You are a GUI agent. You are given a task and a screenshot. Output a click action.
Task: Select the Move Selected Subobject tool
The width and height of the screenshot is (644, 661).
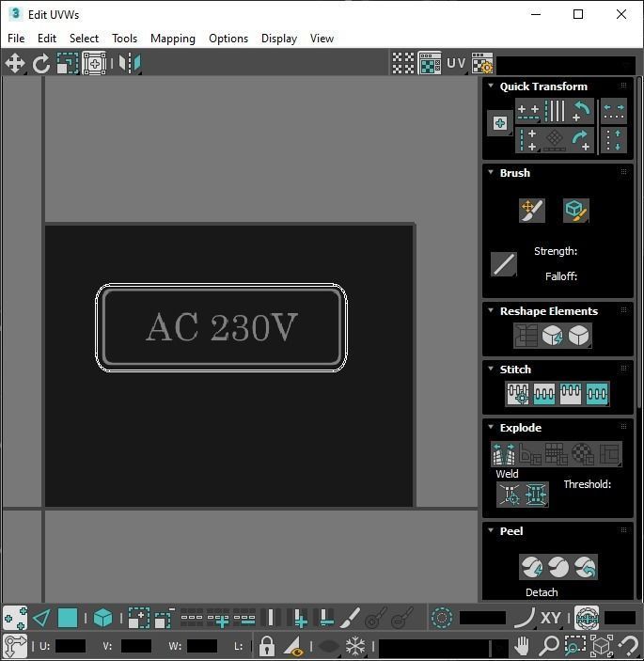click(15, 63)
